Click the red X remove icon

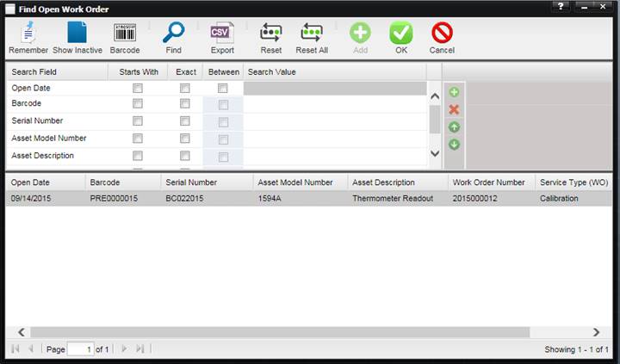pos(454,109)
